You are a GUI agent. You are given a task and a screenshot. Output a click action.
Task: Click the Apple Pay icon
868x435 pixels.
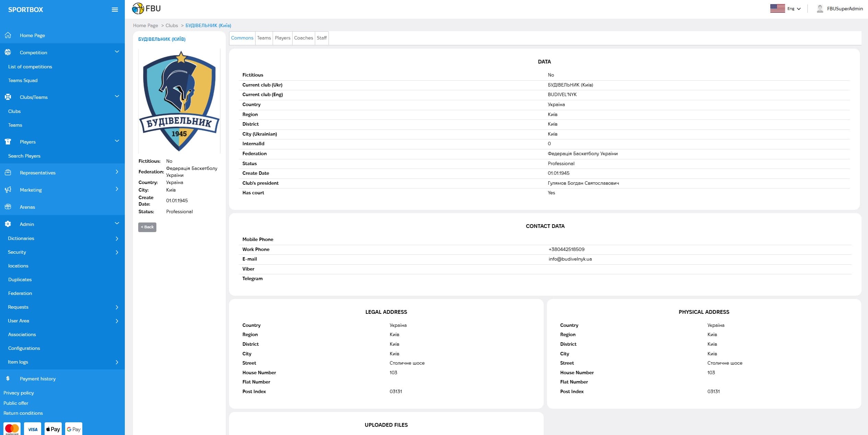point(53,429)
